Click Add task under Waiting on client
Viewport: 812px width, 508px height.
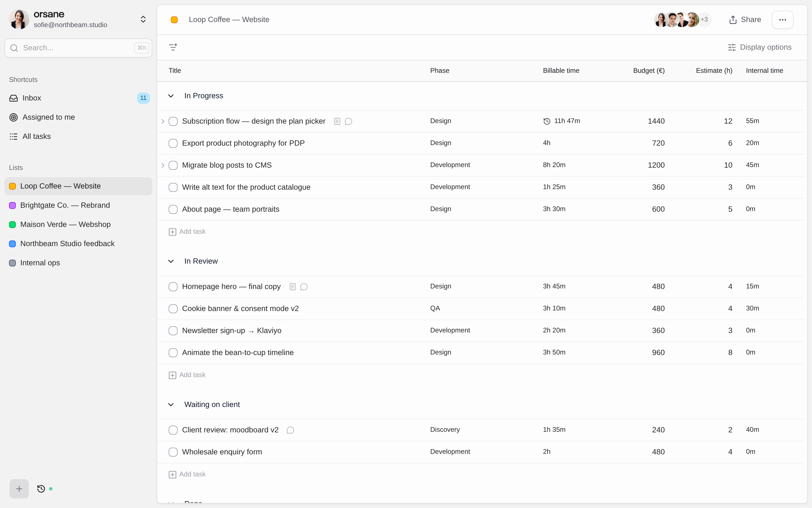click(x=192, y=474)
